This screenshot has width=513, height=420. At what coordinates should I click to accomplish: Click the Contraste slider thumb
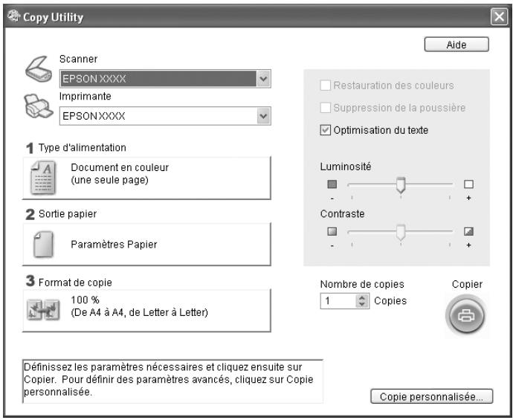[401, 232]
